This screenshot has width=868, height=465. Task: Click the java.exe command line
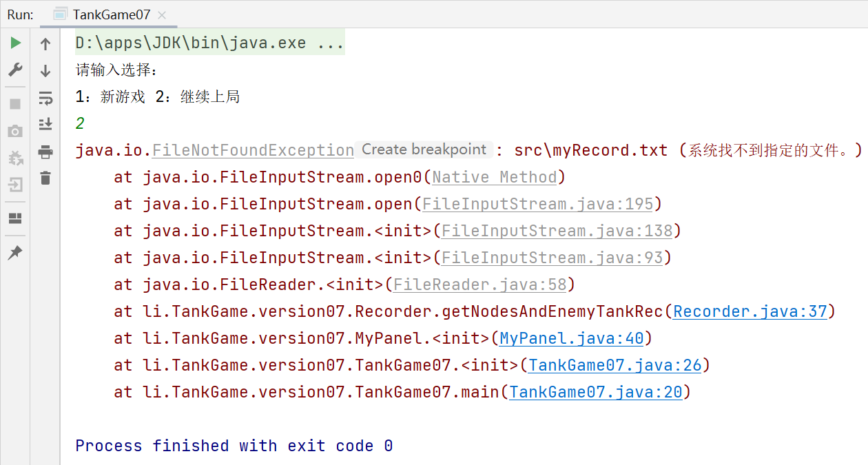209,43
